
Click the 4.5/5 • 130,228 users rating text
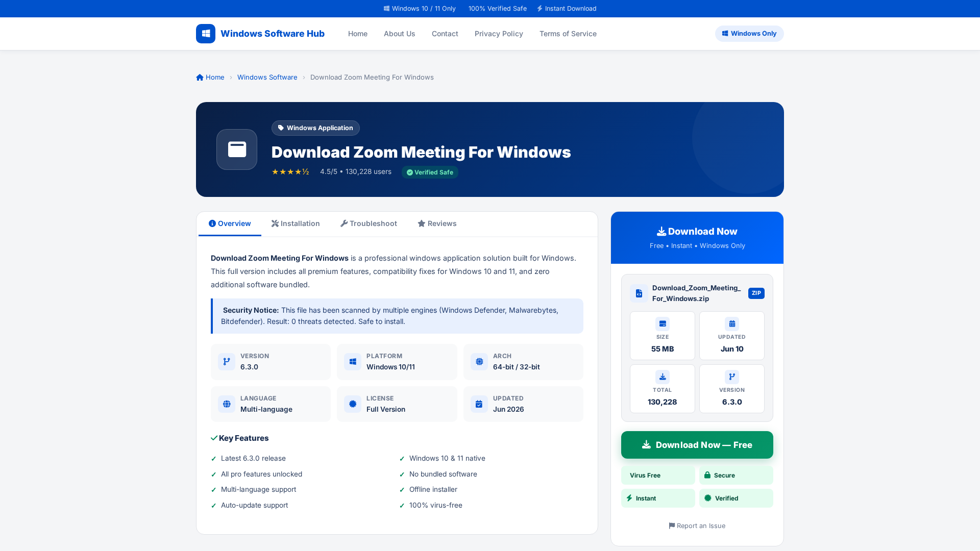coord(356,172)
